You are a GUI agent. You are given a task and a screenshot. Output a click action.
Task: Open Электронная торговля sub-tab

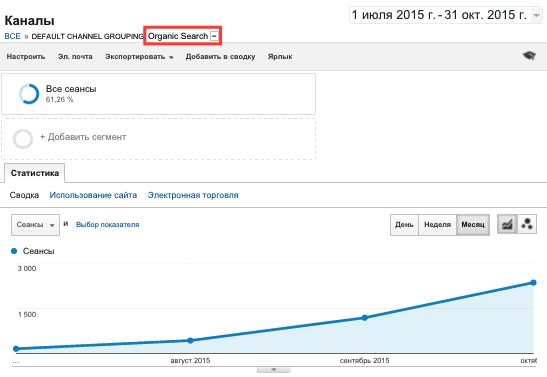point(193,195)
